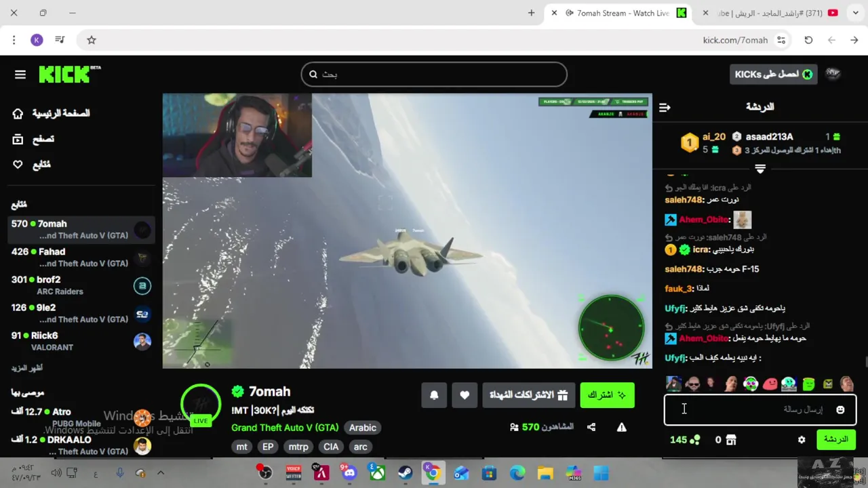This screenshot has height=488, width=868.
Task: Click the chat message input field
Action: pyautogui.click(x=759, y=409)
